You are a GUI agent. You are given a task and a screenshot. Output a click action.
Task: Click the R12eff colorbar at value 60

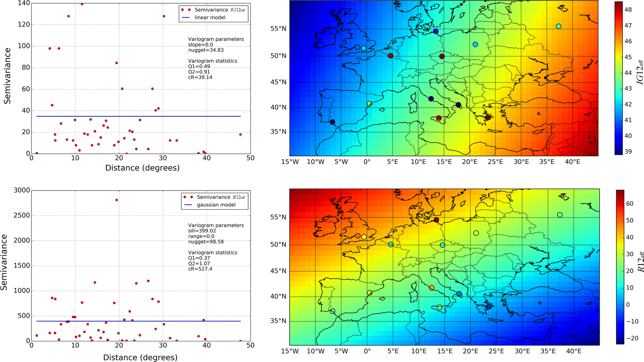coord(620,204)
